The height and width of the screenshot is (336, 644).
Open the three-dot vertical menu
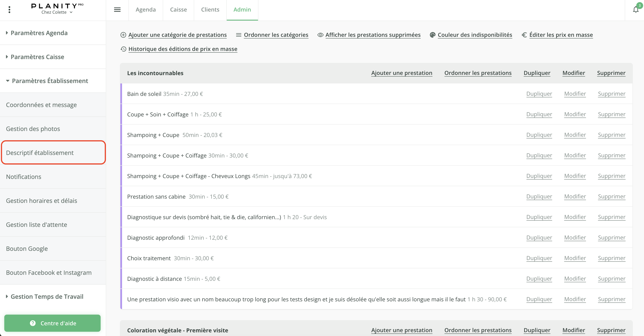point(9,10)
